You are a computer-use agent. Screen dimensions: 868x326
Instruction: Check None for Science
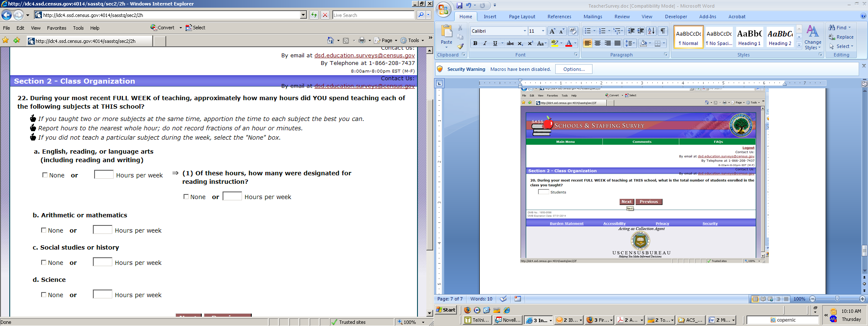(44, 295)
